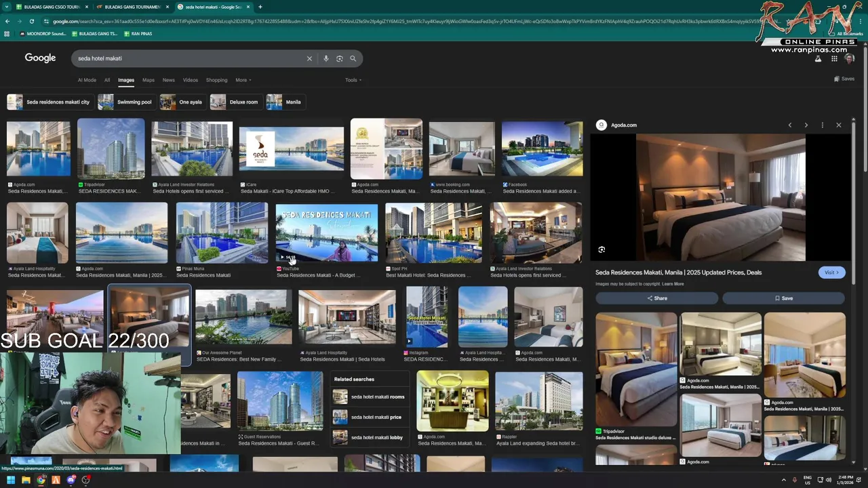Open the Tools dropdown
Viewport: 868px width, 488px height.
(x=353, y=80)
